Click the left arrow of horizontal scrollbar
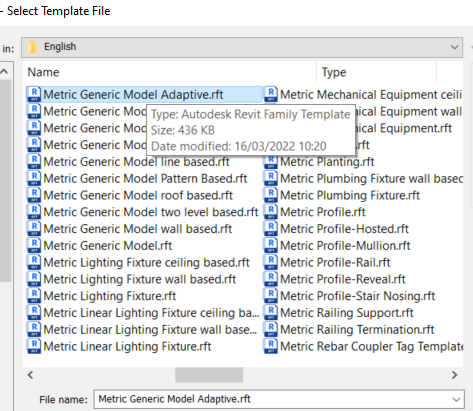This screenshot has width=473, height=411. (x=30, y=375)
